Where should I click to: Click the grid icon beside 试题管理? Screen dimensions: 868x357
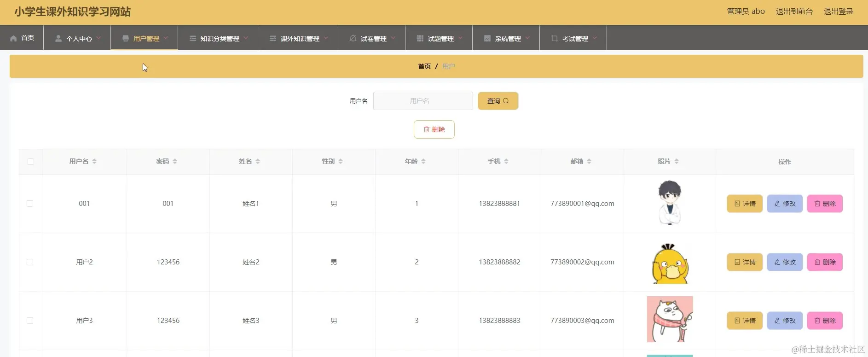420,38
